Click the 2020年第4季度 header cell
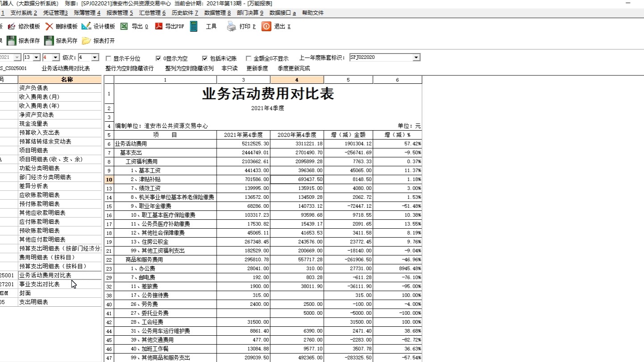Viewport: 644px width, 362px height. pyautogui.click(x=297, y=135)
